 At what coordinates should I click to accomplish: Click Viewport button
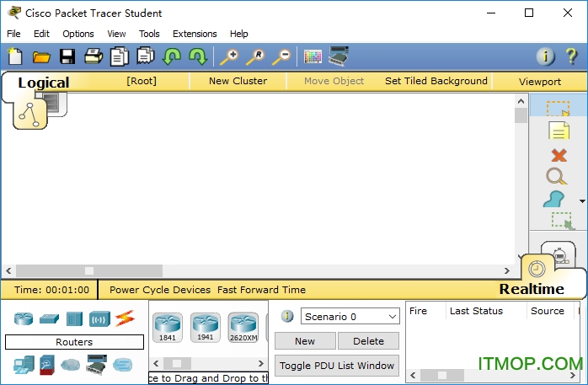coord(540,82)
